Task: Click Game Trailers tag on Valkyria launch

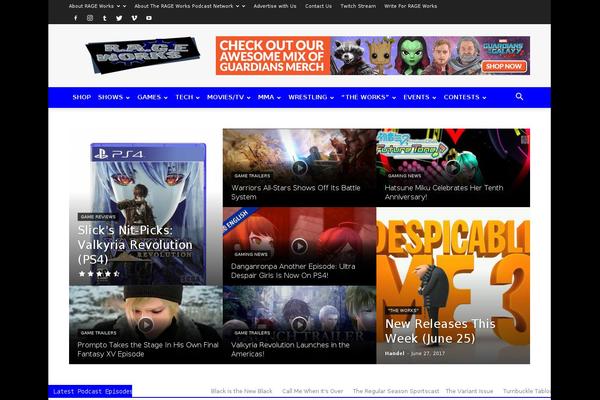Action: pos(252,333)
